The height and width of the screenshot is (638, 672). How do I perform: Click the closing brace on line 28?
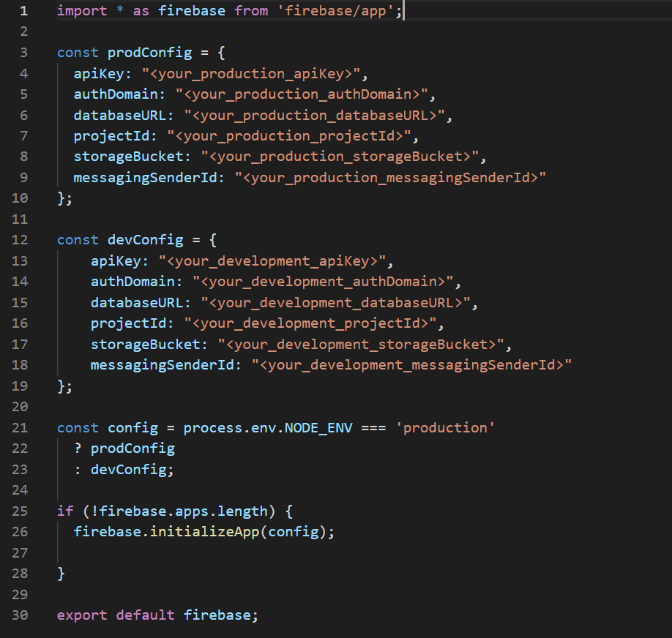61,574
